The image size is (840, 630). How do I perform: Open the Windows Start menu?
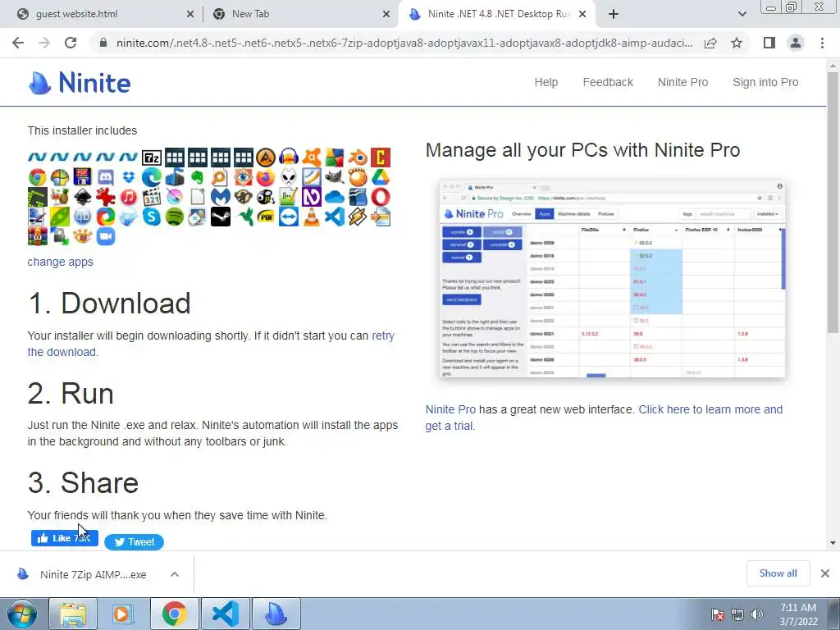(x=22, y=614)
